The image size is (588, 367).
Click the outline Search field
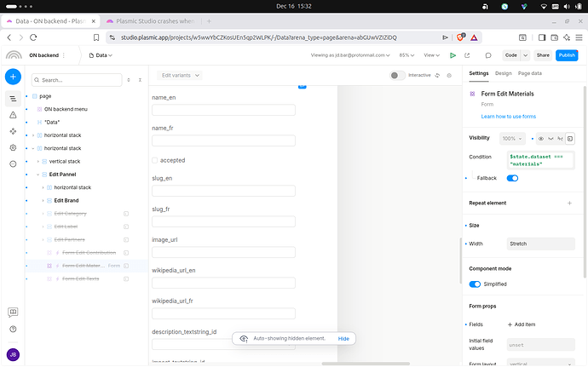point(77,80)
